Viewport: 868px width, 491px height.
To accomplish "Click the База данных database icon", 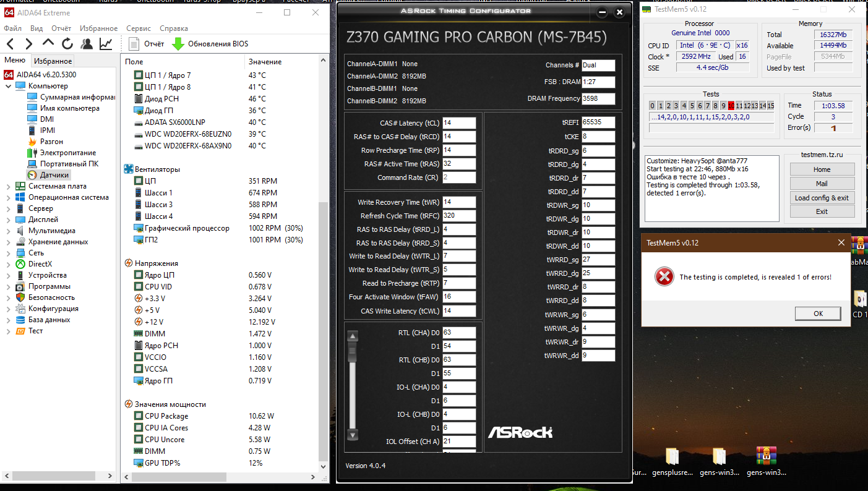I will tap(20, 320).
